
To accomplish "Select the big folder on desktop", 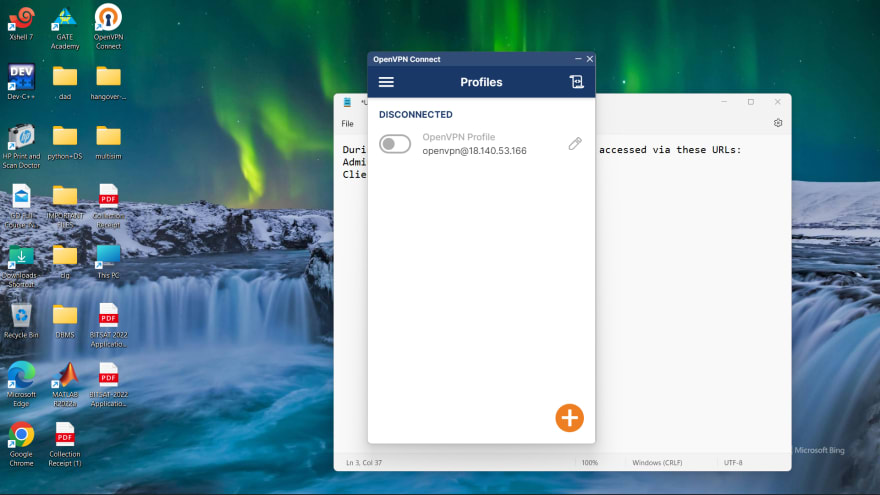I will pyautogui.click(x=65, y=262).
